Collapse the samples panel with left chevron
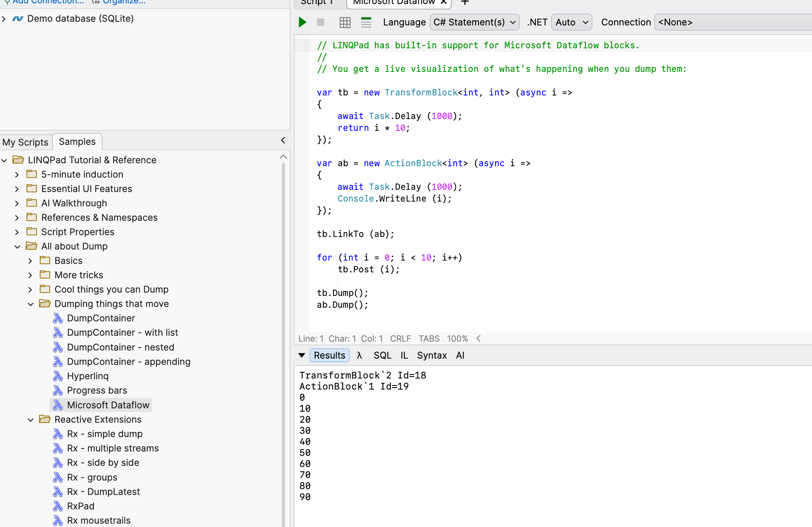 [283, 140]
